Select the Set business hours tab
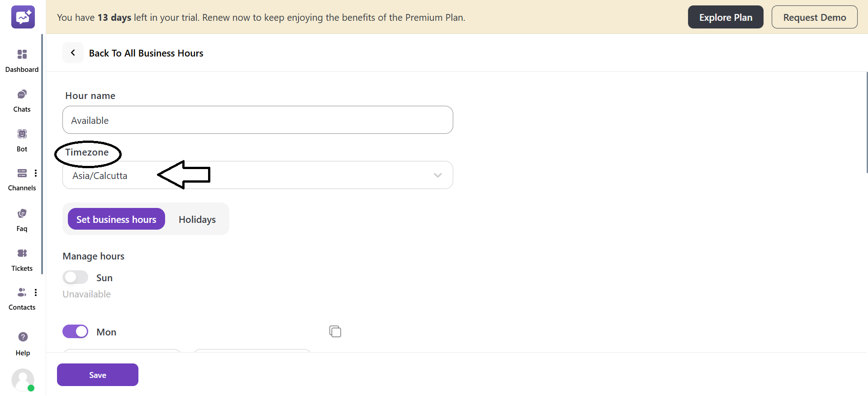This screenshot has width=868, height=396. pyautogui.click(x=116, y=219)
